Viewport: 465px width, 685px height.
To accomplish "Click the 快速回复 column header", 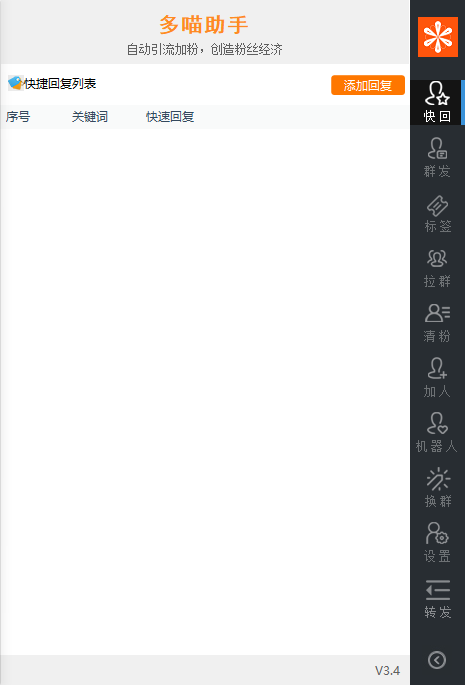I will pyautogui.click(x=170, y=117).
